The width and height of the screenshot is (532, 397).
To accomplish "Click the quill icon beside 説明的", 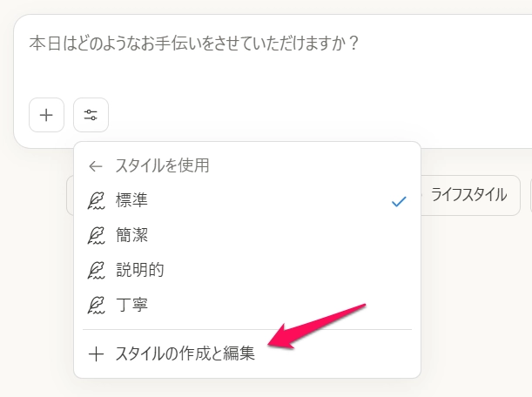I will click(96, 270).
